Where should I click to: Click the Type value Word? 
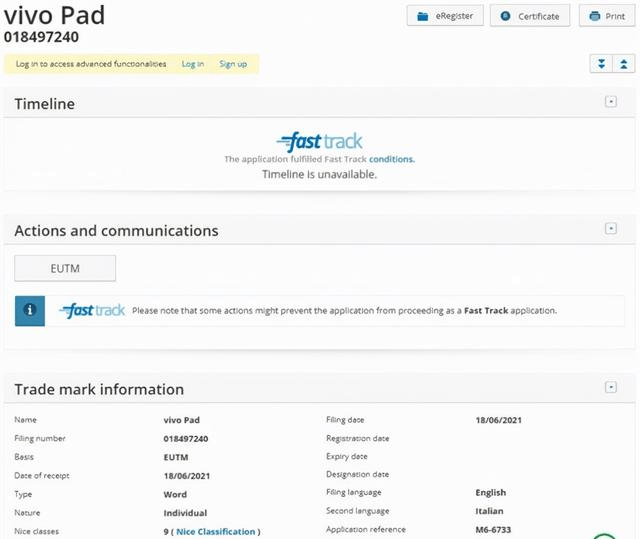click(x=175, y=494)
